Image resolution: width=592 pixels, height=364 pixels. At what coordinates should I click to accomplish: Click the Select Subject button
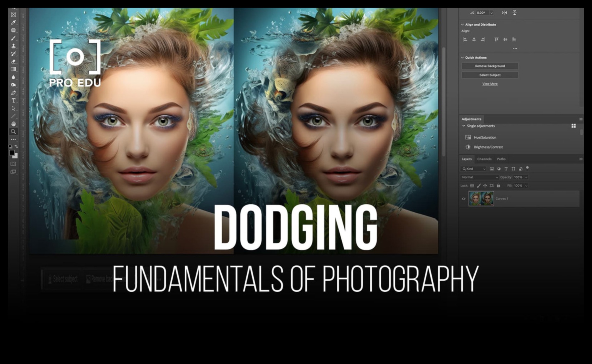490,75
